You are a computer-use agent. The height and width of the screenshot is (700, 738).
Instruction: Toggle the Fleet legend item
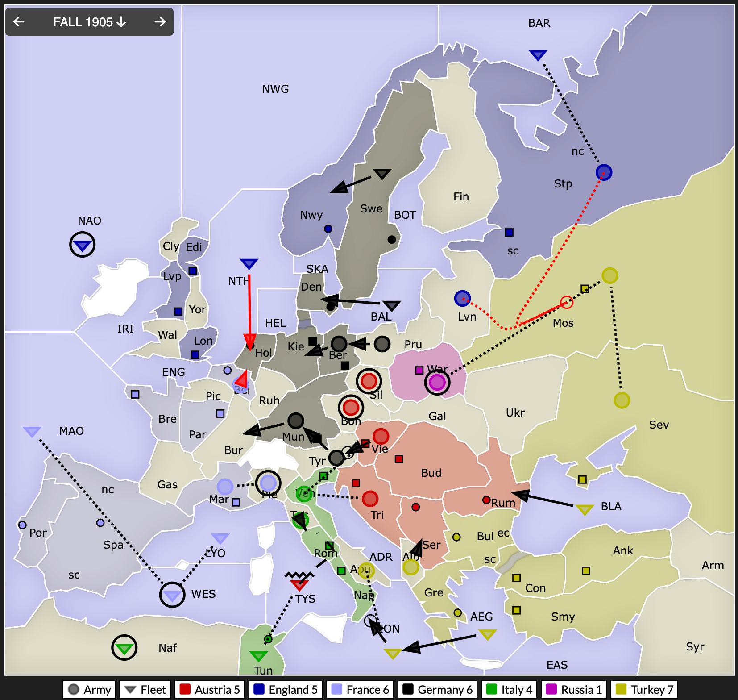(x=145, y=689)
